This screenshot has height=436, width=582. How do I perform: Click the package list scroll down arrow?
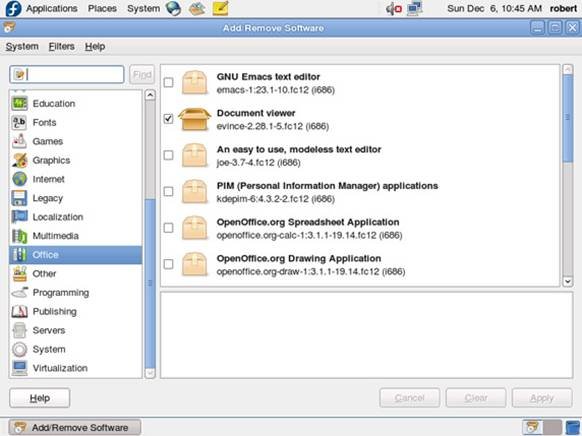pos(568,282)
